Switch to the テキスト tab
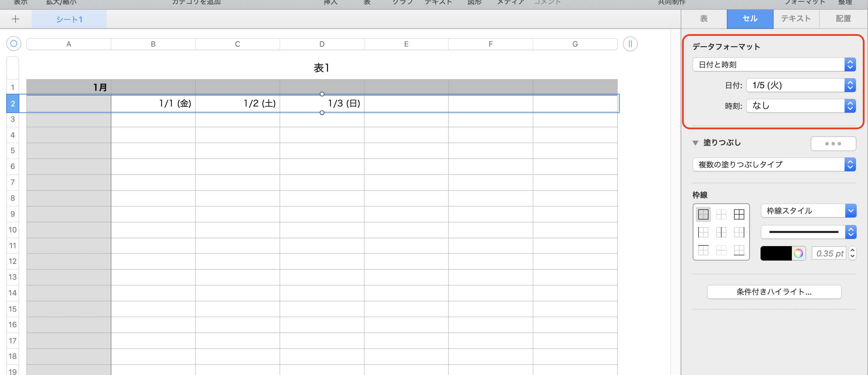 [x=796, y=19]
